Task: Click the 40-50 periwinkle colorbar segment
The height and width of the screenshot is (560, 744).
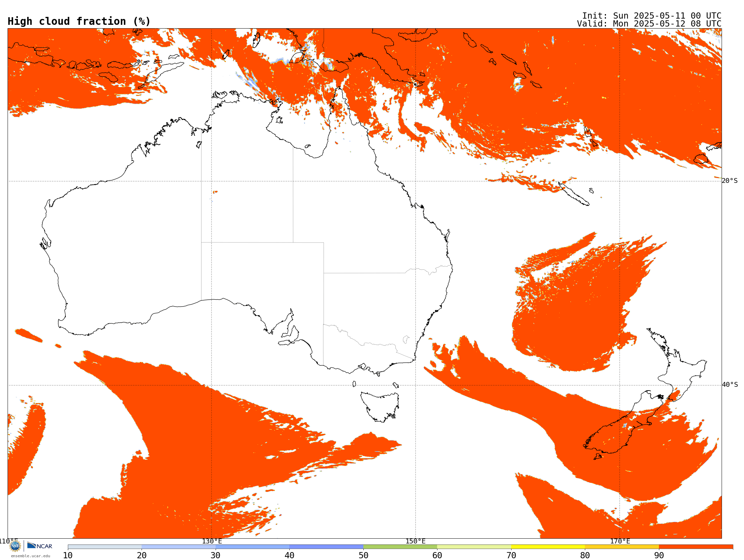Action: tap(326, 547)
